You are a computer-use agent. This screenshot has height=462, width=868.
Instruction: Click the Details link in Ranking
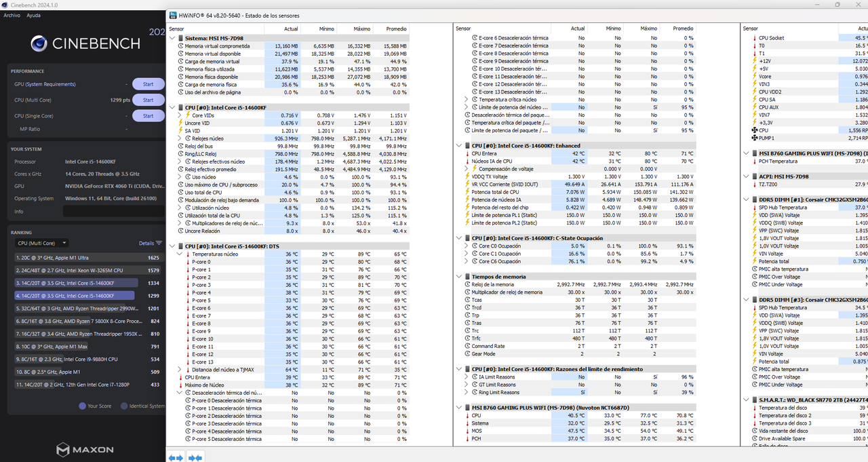146,243
